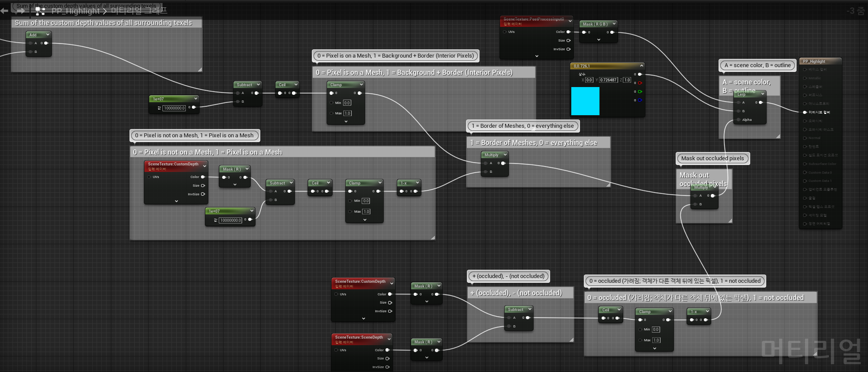Viewport: 868px width, 372px height.
Task: Click the InvSize output pin of SceneTexture:PostProcessInput0
Action: (569, 49)
